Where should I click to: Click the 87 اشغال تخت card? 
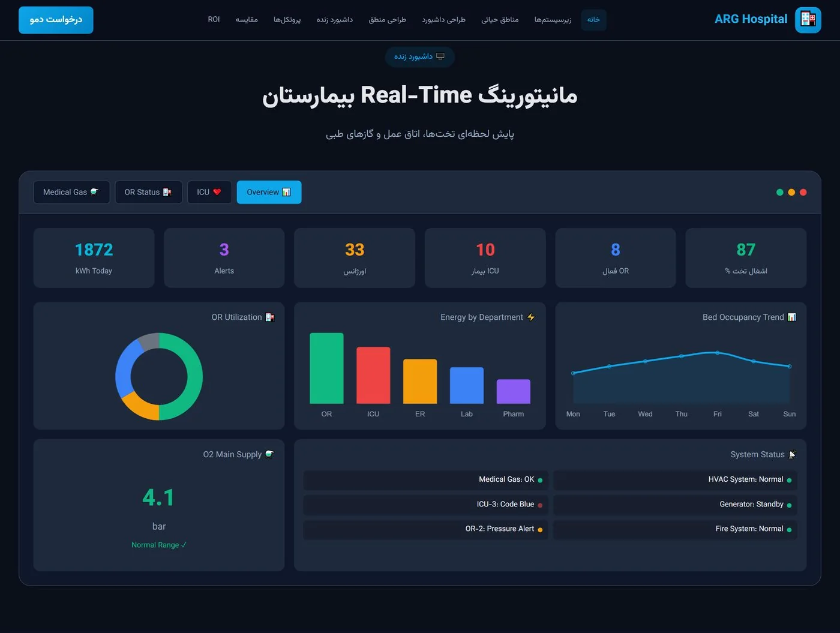[746, 258]
